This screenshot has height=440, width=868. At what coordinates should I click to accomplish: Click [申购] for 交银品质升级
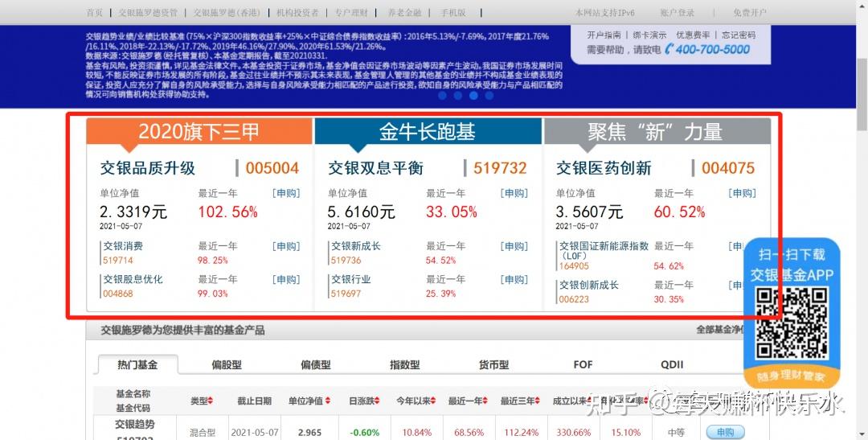(x=286, y=193)
